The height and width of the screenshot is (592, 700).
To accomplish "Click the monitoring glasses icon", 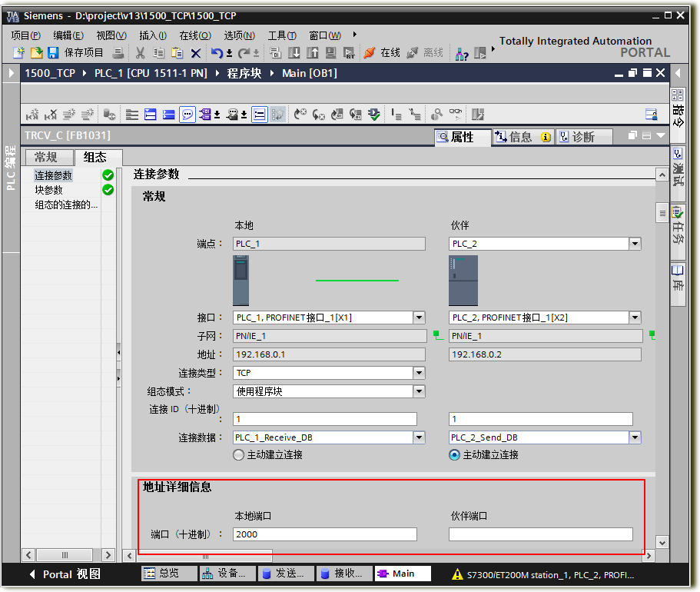I will 456,113.
